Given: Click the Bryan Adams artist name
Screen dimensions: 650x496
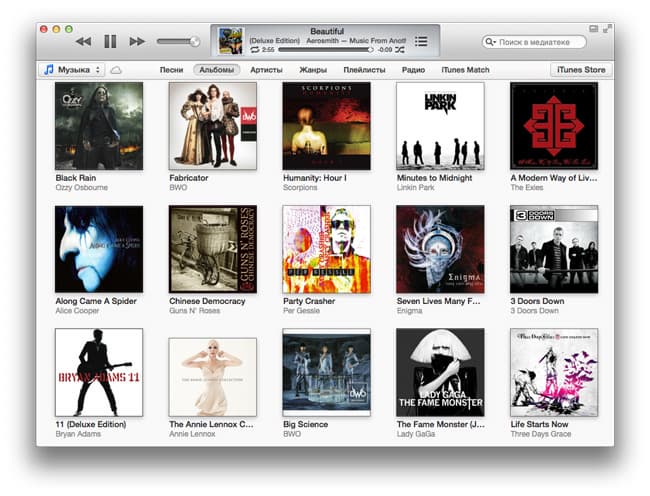Looking at the screenshot, I should [78, 434].
